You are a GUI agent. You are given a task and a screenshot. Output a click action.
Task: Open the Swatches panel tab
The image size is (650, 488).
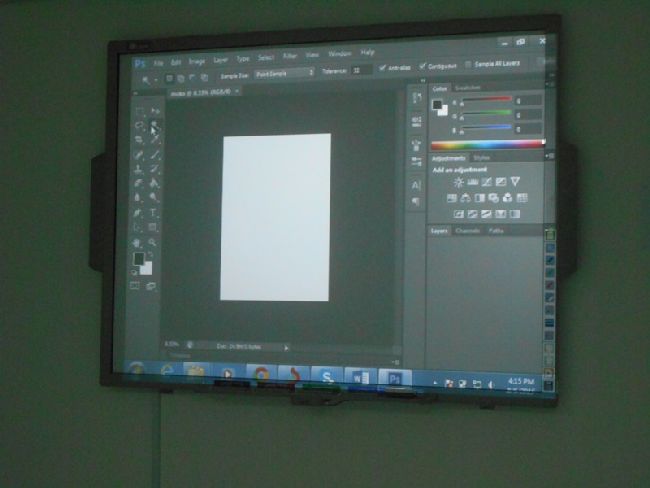tap(467, 88)
